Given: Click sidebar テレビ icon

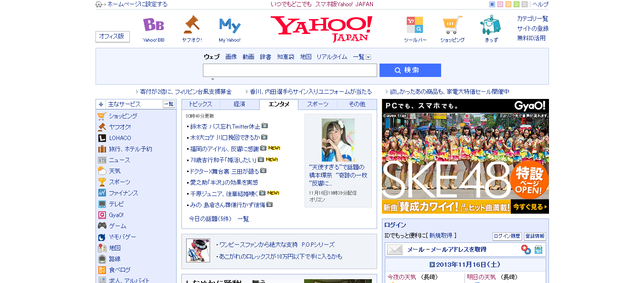Looking at the screenshot, I should click(102, 204).
